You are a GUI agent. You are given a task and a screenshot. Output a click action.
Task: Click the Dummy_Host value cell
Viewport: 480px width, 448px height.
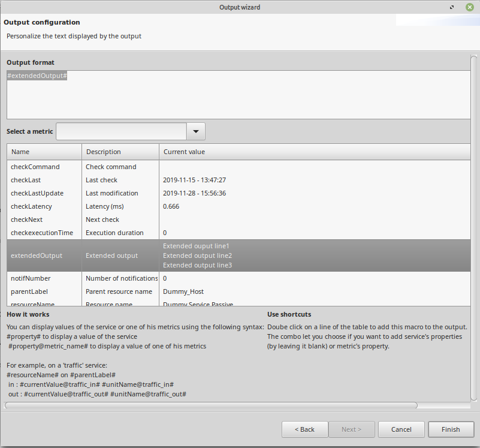[183, 291]
